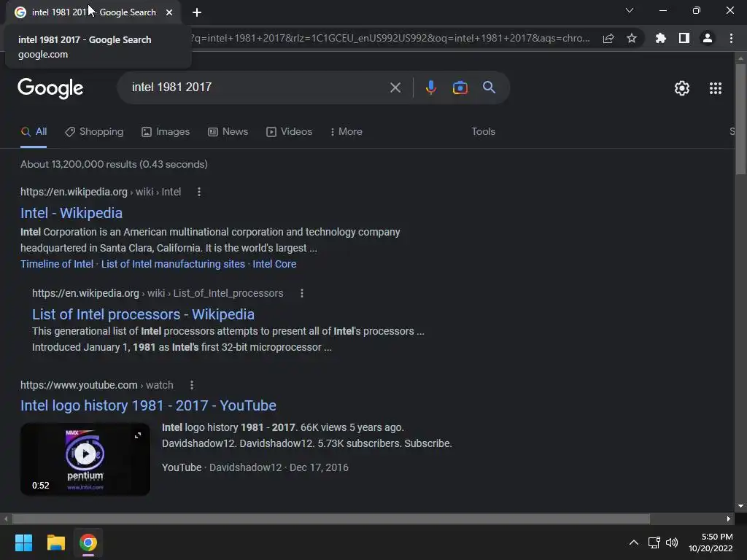Open options for the YouTube watch result
Image resolution: width=747 pixels, height=560 pixels.
[192, 385]
